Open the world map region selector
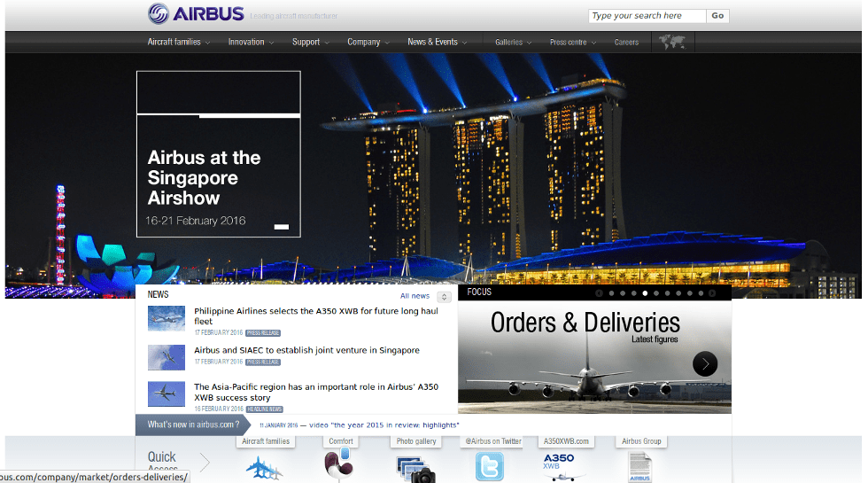Screen dimensions: 868x483 point(672,42)
